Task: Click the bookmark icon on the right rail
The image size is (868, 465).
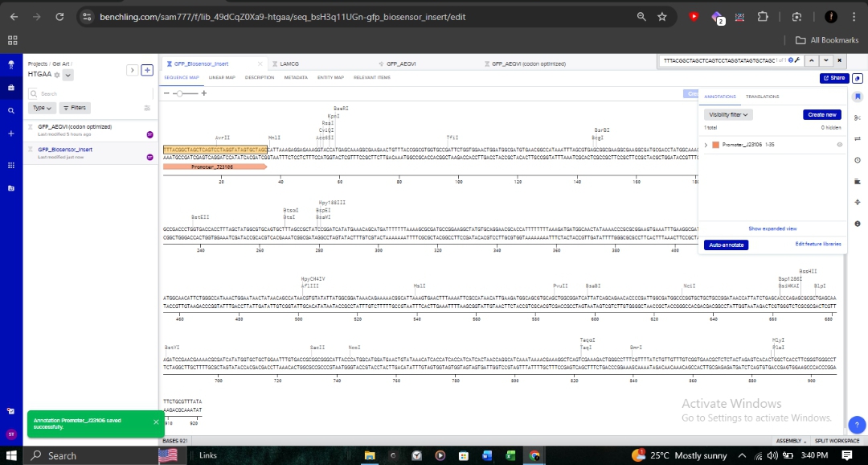Action: coord(857,96)
